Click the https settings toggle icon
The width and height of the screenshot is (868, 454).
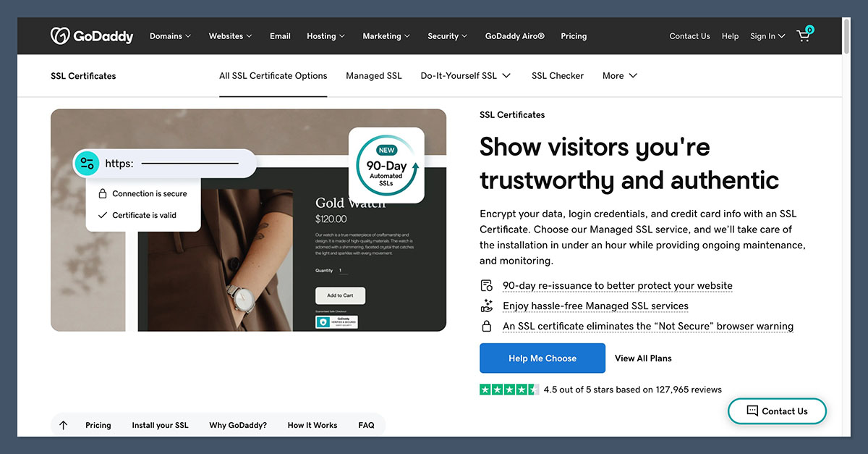88,164
